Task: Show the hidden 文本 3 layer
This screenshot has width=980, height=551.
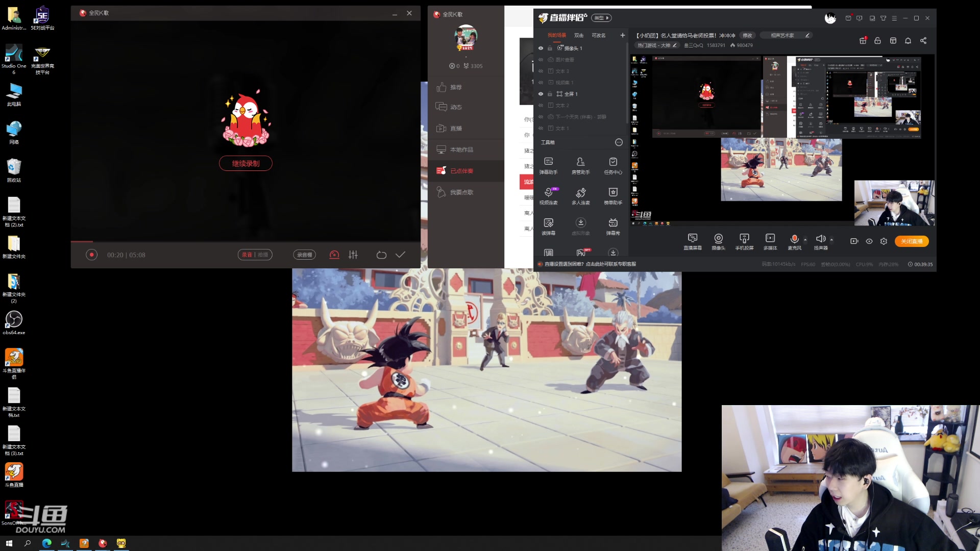Action: [541, 71]
